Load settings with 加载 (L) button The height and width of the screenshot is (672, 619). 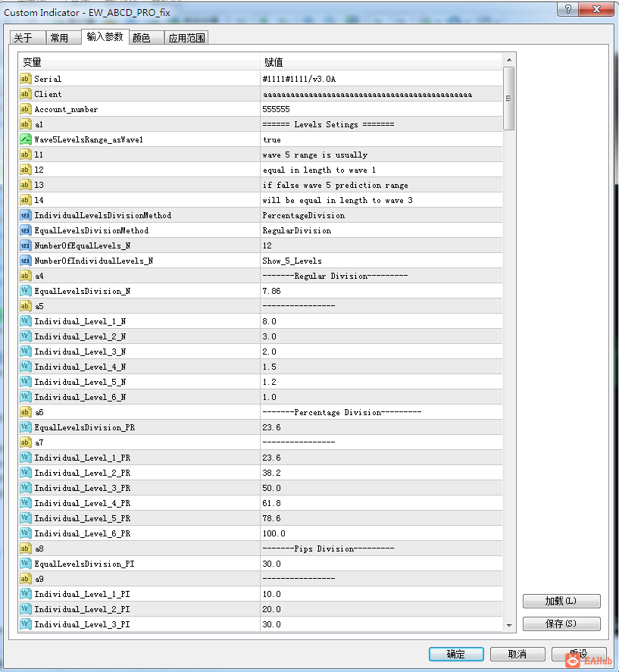561,601
